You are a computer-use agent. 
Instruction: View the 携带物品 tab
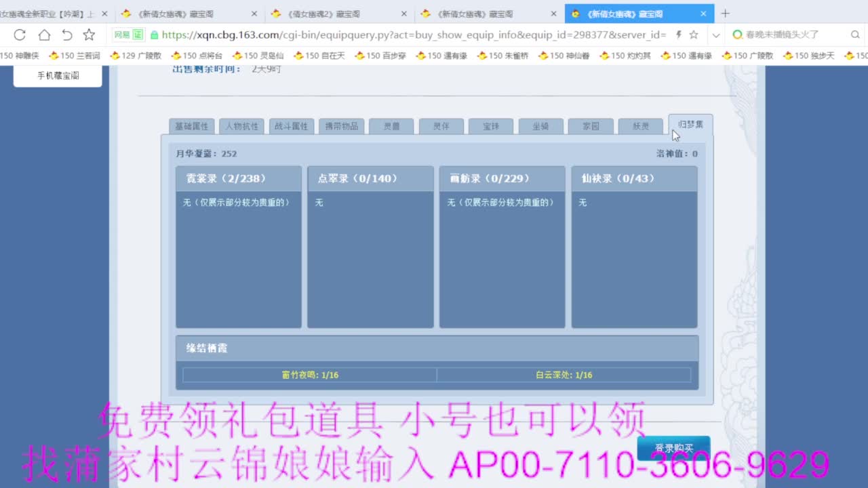(x=341, y=125)
